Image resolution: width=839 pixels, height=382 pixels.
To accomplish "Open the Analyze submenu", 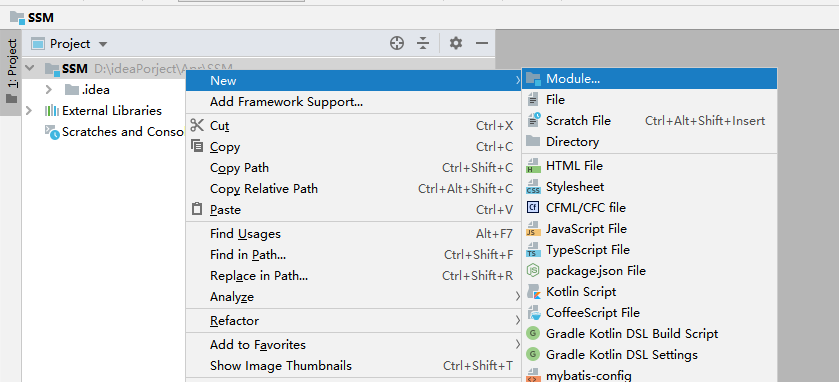I will [354, 296].
